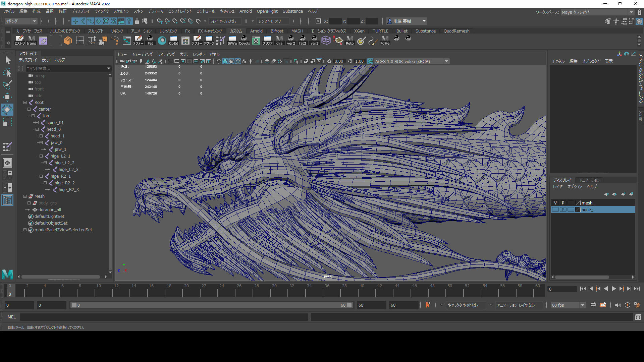Click the auto keyframe toggle icon
The height and width of the screenshot is (362, 644).
[628, 305]
